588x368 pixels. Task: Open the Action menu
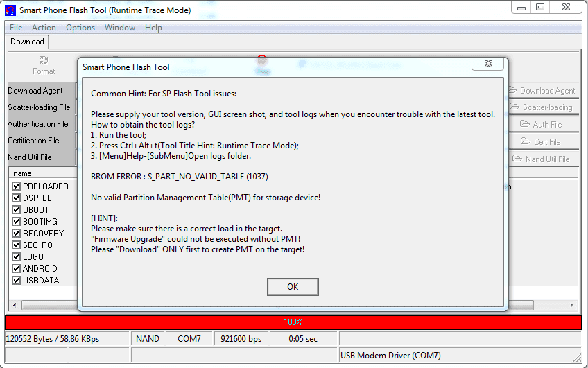click(x=44, y=28)
